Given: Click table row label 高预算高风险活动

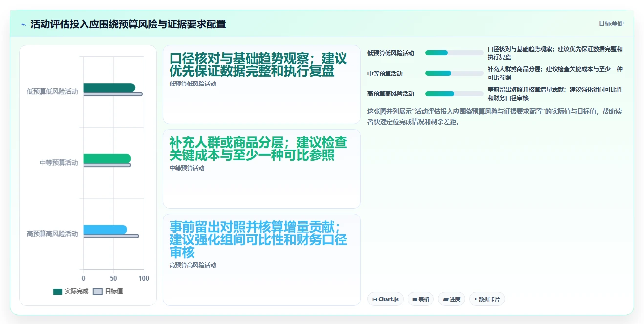Looking at the screenshot, I should (x=391, y=94).
